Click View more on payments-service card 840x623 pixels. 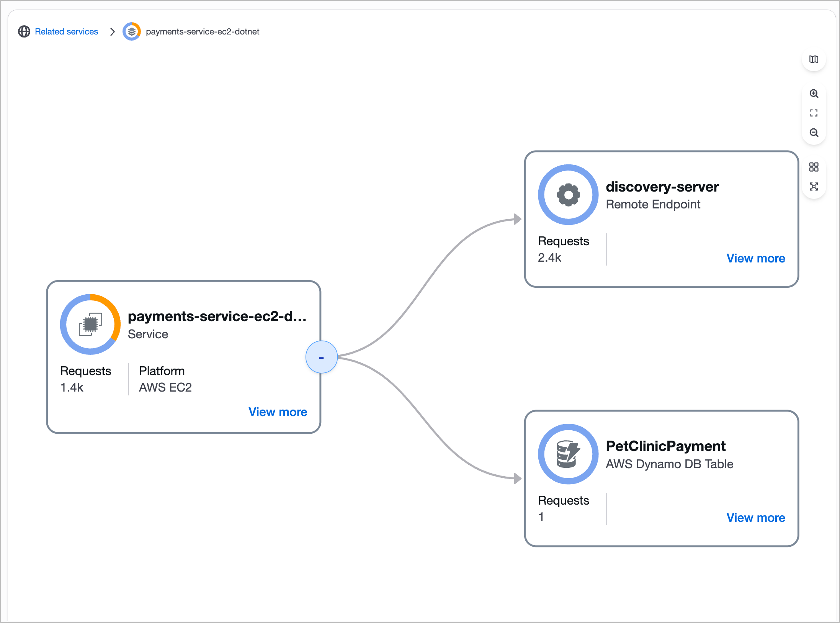tap(278, 412)
